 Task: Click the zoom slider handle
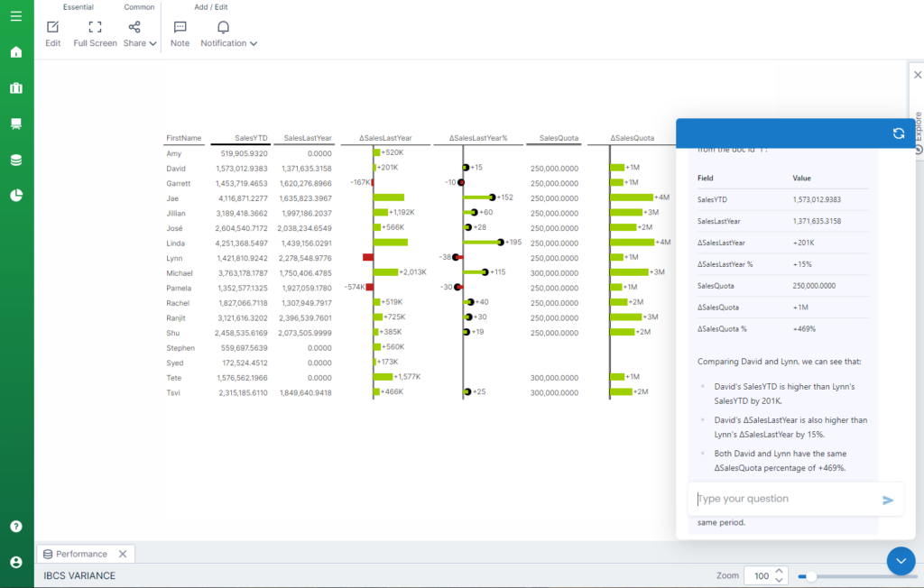click(811, 576)
